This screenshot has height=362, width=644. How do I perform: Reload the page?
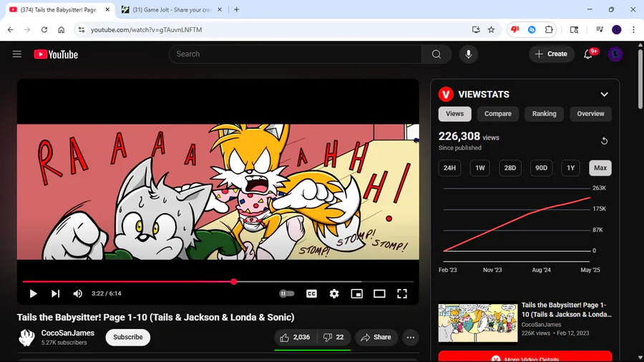tap(44, 29)
